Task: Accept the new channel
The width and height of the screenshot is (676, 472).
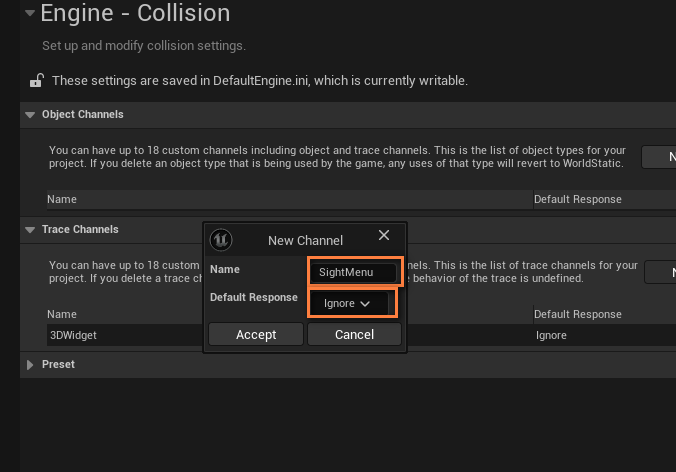Action: click(x=256, y=334)
